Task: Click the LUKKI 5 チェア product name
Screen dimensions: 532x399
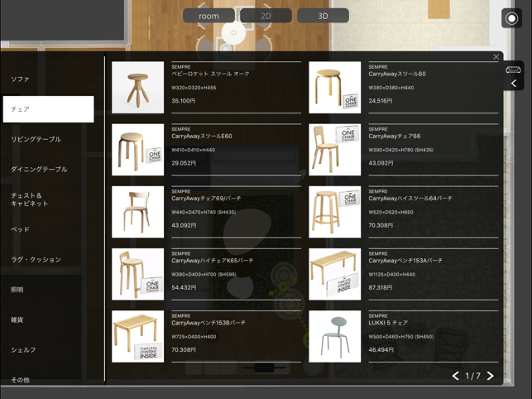Action: coord(388,323)
